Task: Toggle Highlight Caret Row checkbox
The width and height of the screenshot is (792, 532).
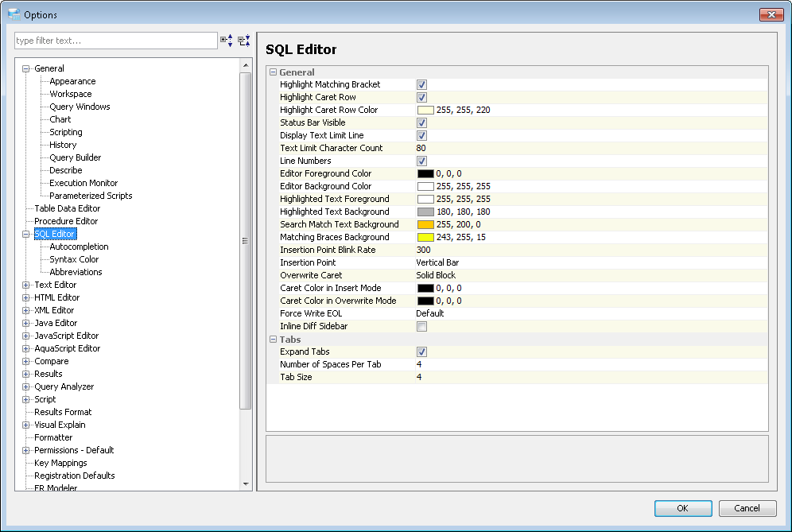Action: pyautogui.click(x=421, y=98)
